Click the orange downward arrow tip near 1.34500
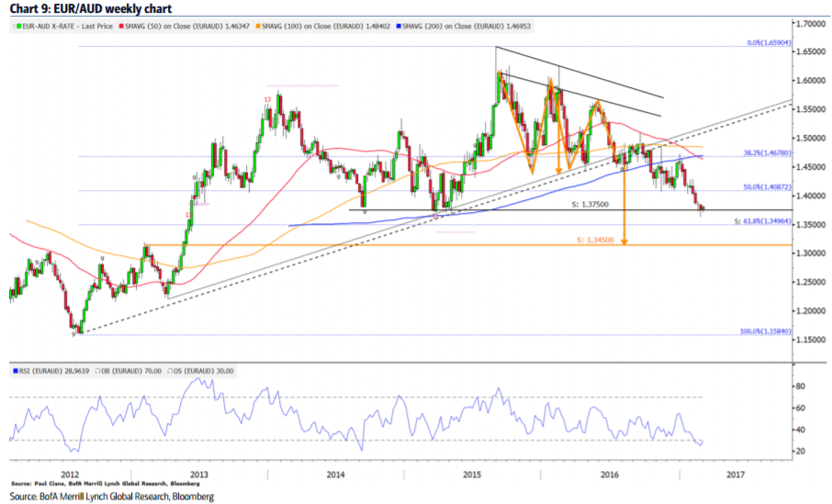 point(625,242)
